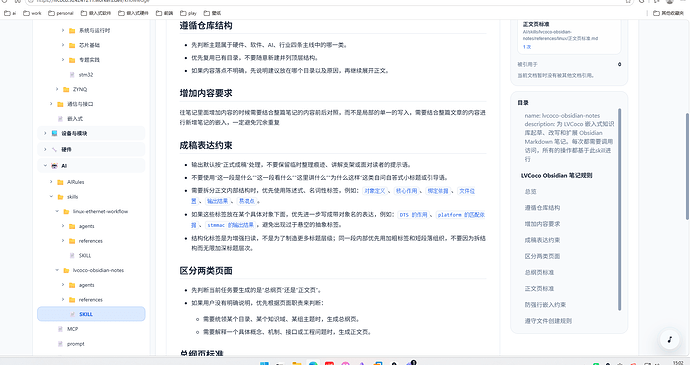Collapse the lvcoco-obsidian-notes folder chevron
The width and height of the screenshot is (690, 365).
coord(57,270)
